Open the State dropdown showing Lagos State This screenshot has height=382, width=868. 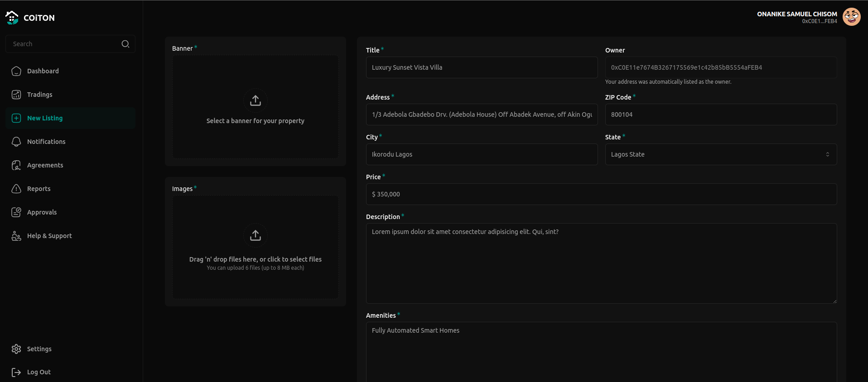click(x=720, y=154)
